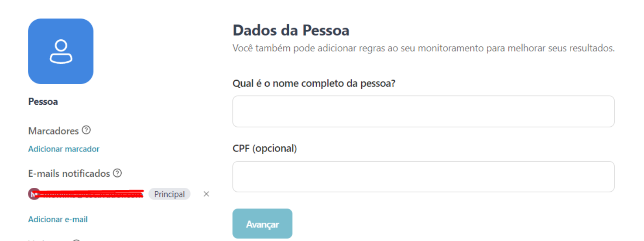
Task: Click the 'Qual é o nome completo da pessoa?' label
Action: pyautogui.click(x=314, y=83)
